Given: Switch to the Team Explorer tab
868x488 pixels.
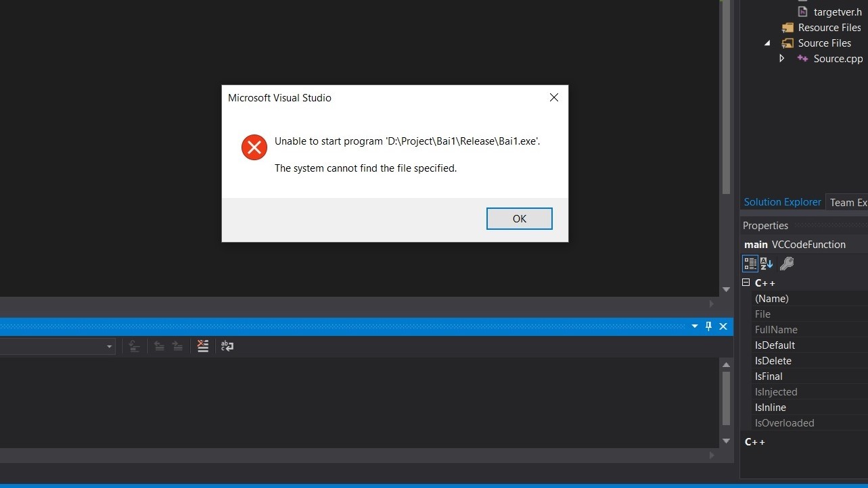Looking at the screenshot, I should click(848, 202).
